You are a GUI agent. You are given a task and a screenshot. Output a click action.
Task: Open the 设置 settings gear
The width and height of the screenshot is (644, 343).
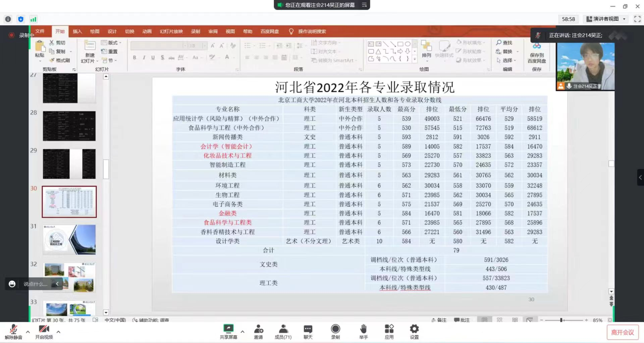[414, 329]
